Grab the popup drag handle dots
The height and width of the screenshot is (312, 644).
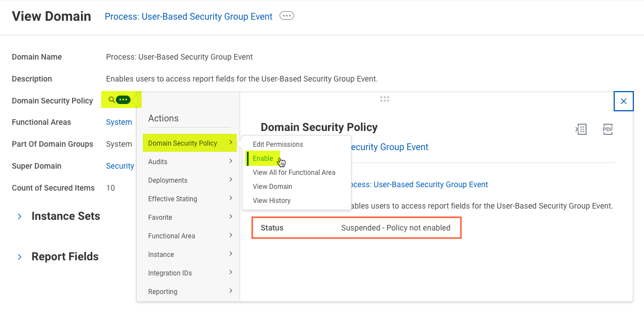(385, 99)
